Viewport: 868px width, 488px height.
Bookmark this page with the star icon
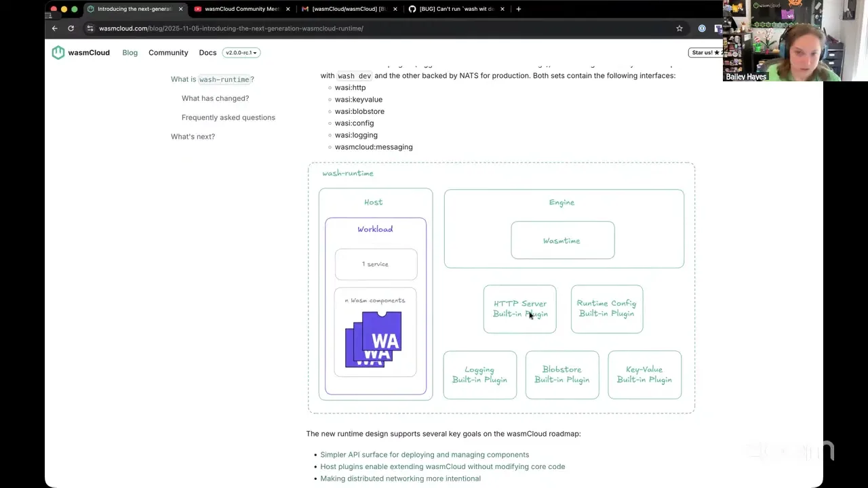[x=679, y=28]
